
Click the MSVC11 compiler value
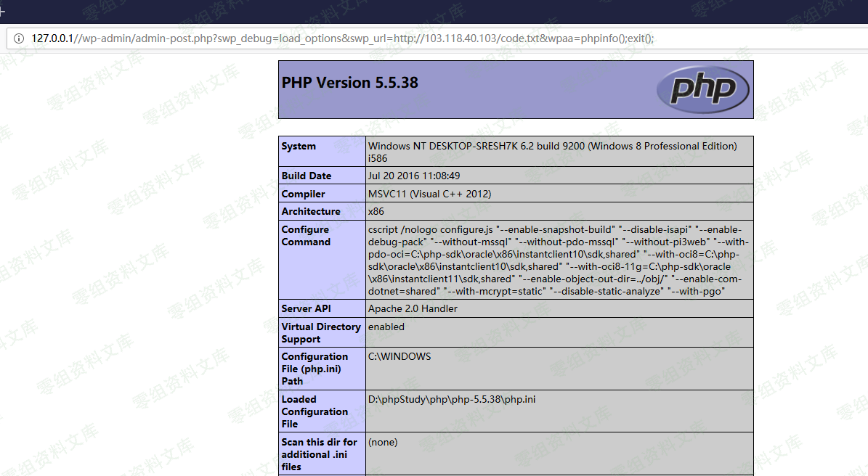click(x=429, y=194)
